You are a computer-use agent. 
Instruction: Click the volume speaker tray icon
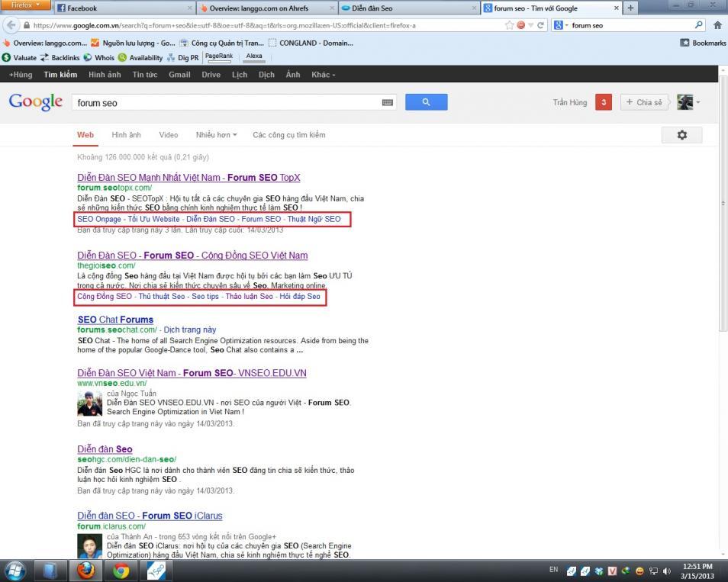[x=667, y=571]
